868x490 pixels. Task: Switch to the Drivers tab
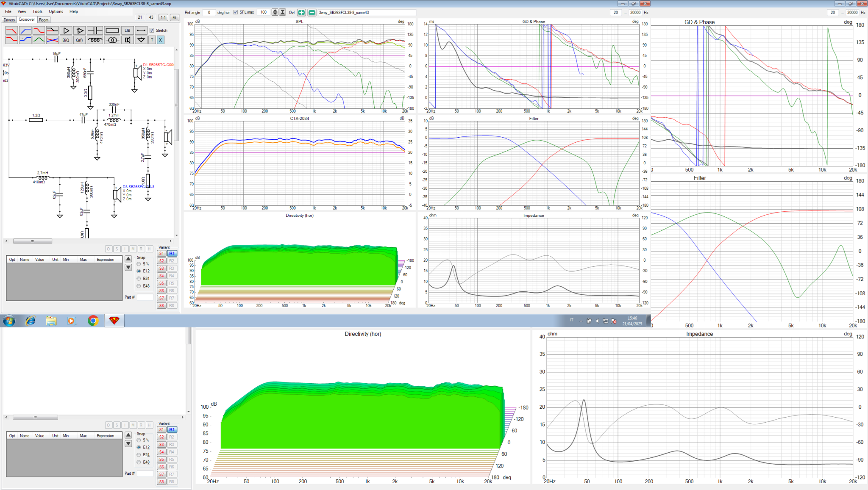point(9,20)
